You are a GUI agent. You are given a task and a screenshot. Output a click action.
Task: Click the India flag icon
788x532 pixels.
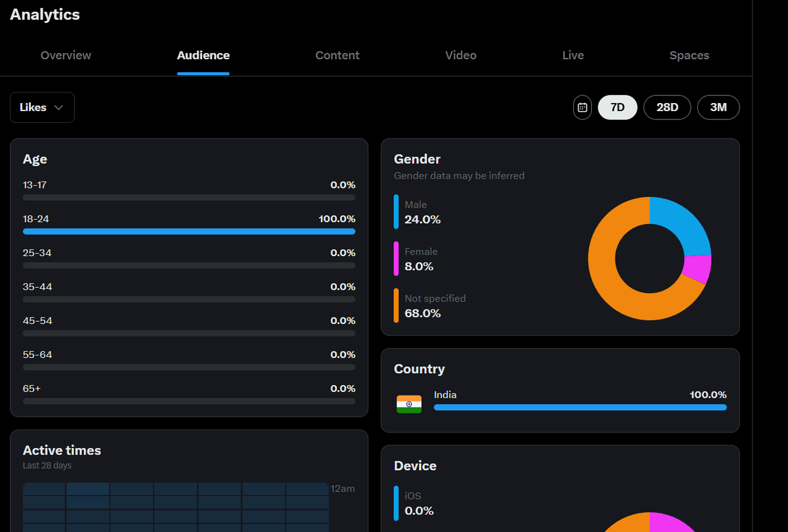tap(409, 404)
